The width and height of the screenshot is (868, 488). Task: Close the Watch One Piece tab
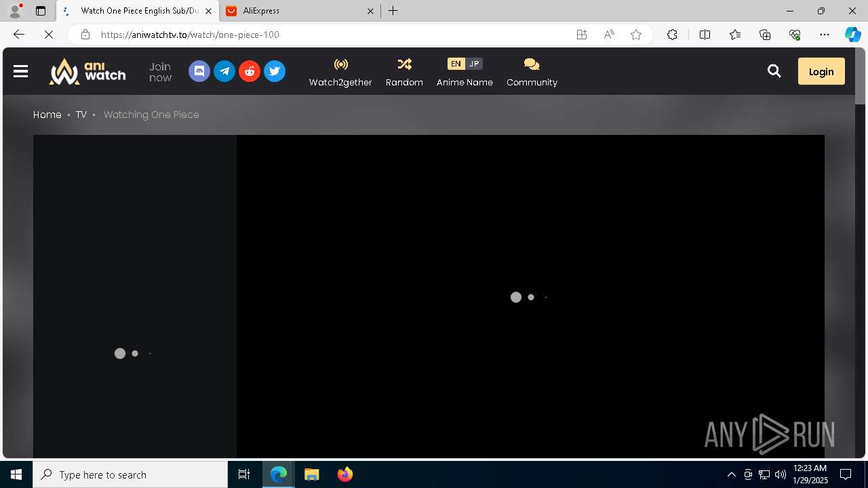tap(208, 11)
